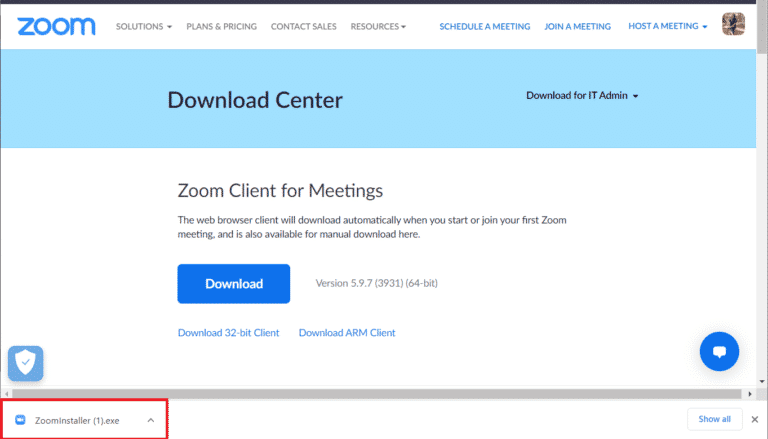Screen dimensions: 768x439
Task: Click the Zoom logo in header
Action: click(x=56, y=26)
